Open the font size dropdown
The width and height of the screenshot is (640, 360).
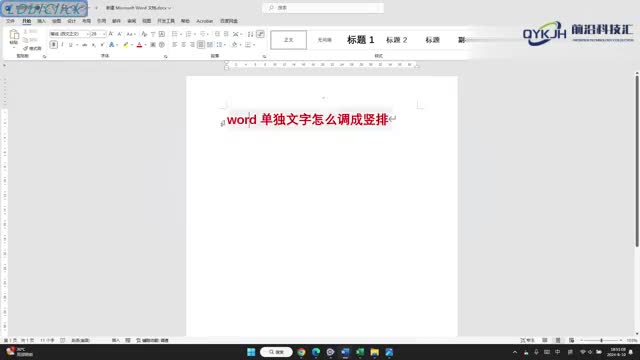(104, 34)
